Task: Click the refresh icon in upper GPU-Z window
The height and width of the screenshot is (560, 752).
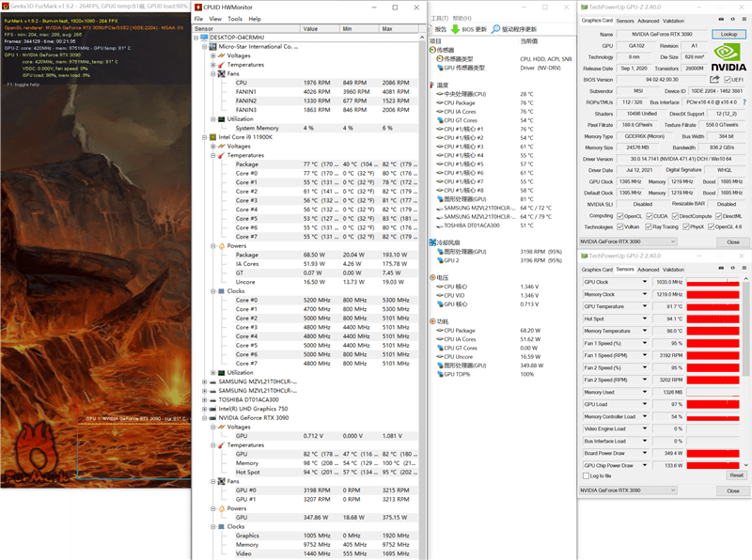Action: tap(732, 19)
